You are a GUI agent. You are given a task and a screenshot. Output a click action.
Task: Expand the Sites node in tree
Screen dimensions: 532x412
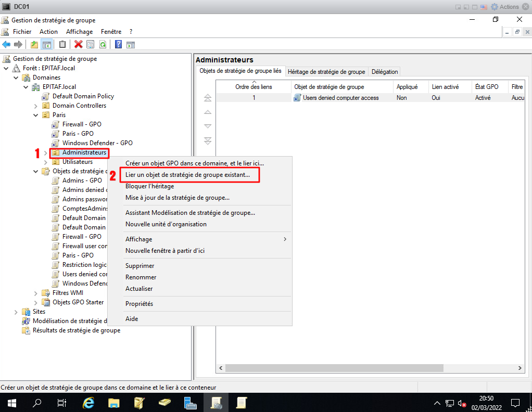pos(16,312)
